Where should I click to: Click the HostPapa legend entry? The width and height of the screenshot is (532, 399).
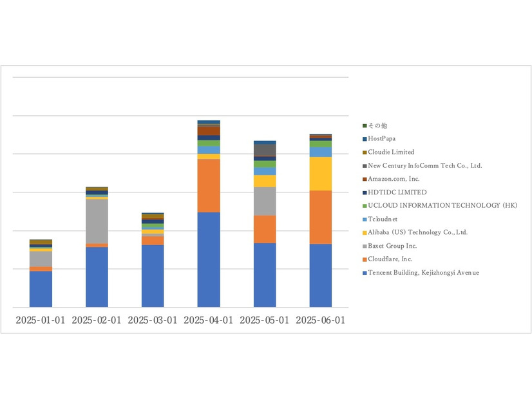[382, 138]
